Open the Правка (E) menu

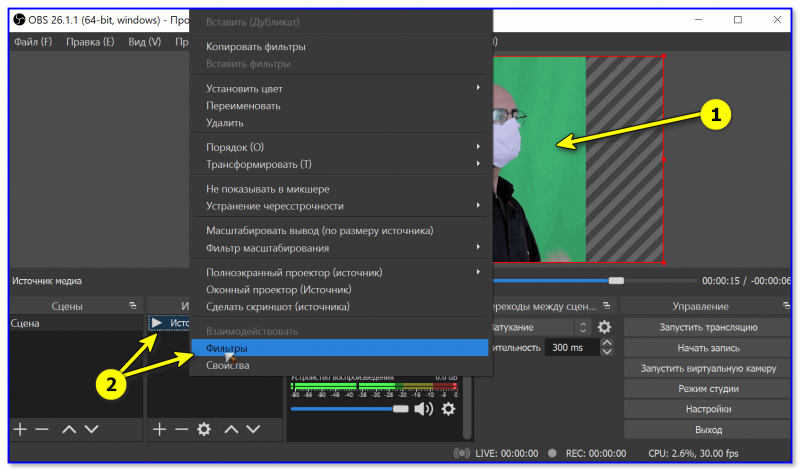90,42
